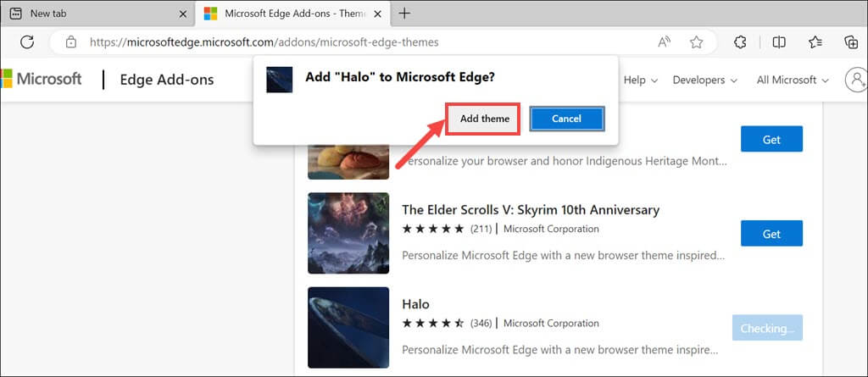Open the Edge Add-ons home link
Screen dimensions: 868x377
(x=167, y=80)
